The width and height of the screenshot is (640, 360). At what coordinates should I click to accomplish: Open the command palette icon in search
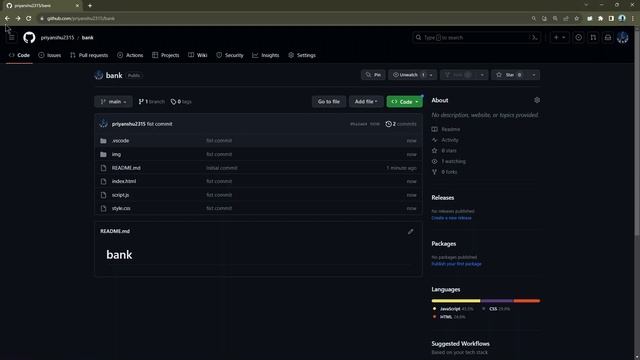point(534,38)
